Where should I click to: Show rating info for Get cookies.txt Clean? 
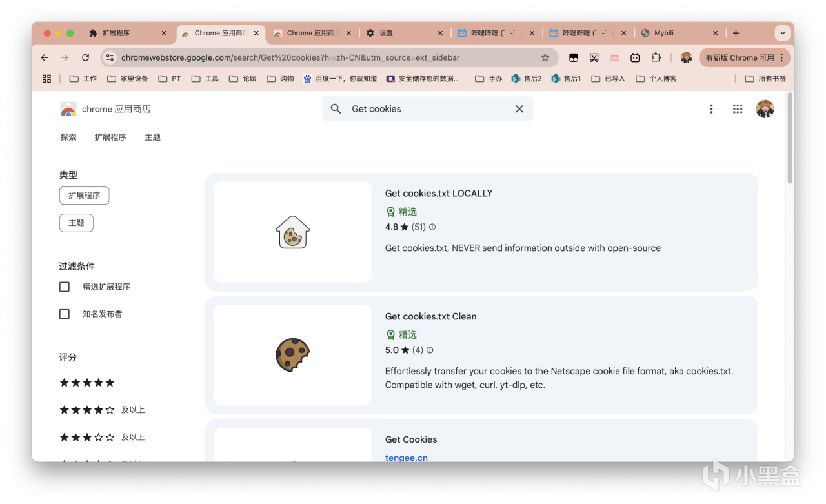pyautogui.click(x=430, y=350)
